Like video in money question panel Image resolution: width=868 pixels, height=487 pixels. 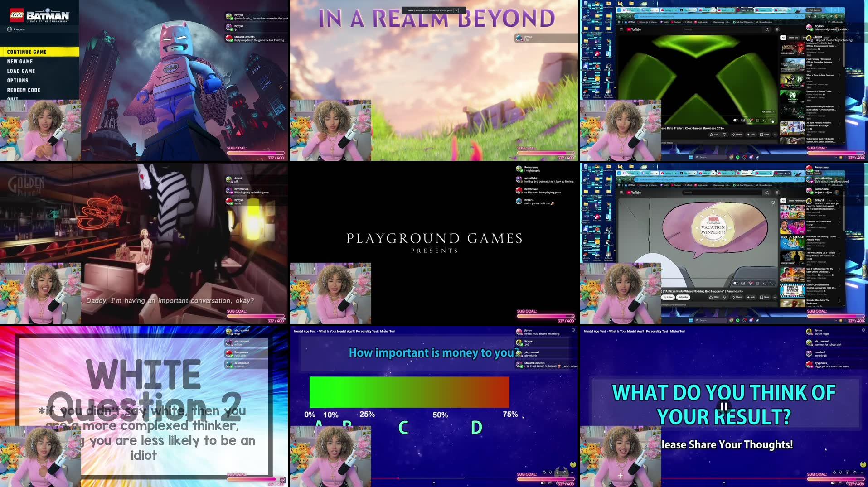544,472
